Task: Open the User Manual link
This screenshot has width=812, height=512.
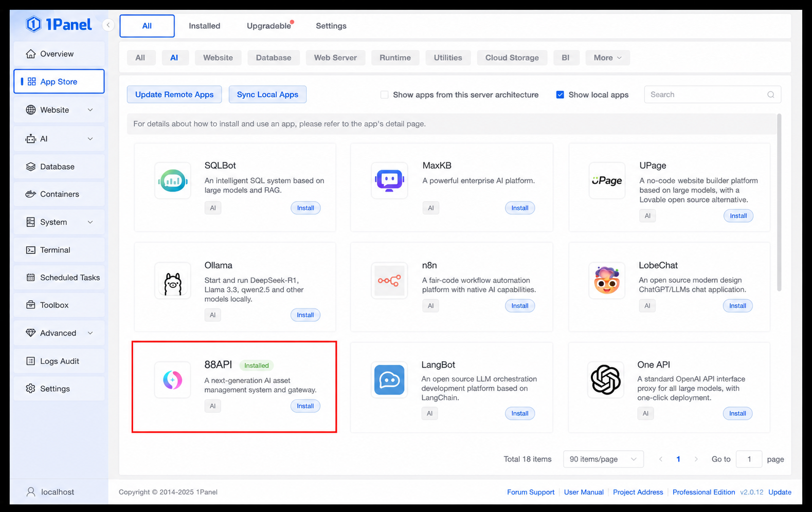Action: coord(584,492)
